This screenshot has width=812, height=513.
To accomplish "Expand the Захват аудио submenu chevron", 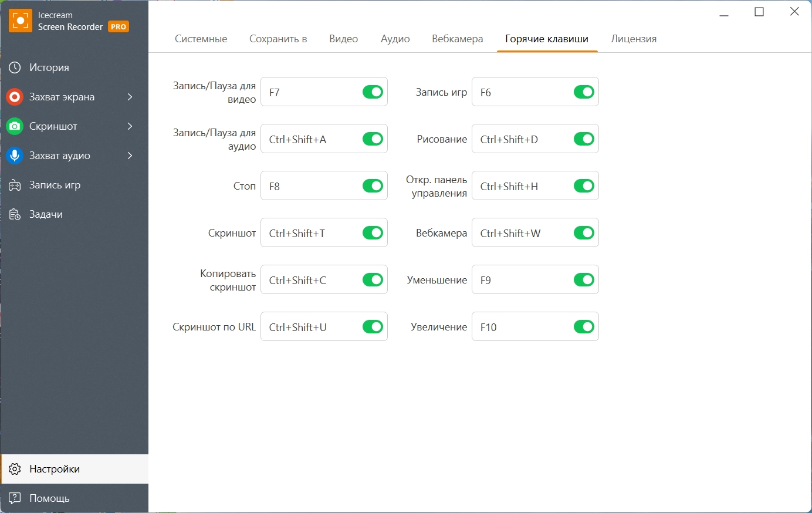I will (x=130, y=156).
